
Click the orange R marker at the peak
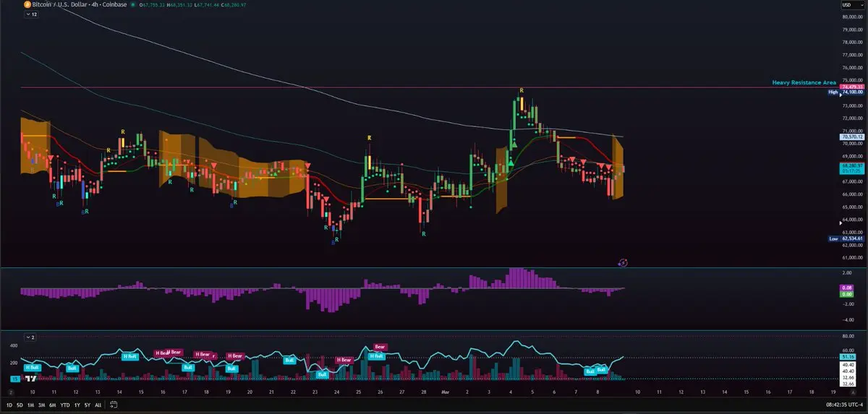(521, 90)
